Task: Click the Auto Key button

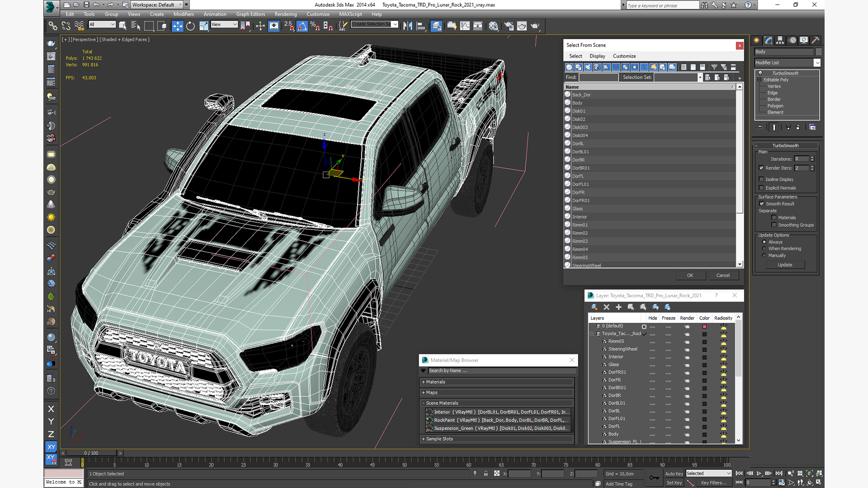Action: pos(674,474)
